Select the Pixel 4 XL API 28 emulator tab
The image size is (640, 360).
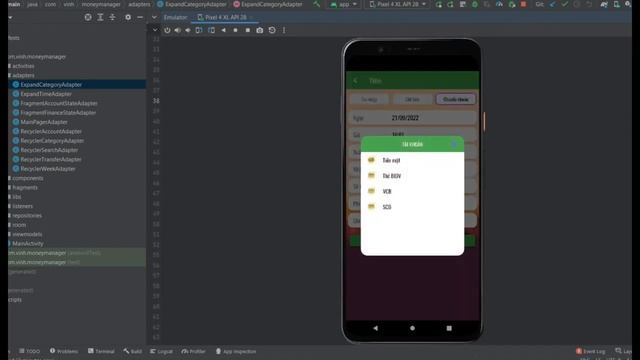(225, 17)
